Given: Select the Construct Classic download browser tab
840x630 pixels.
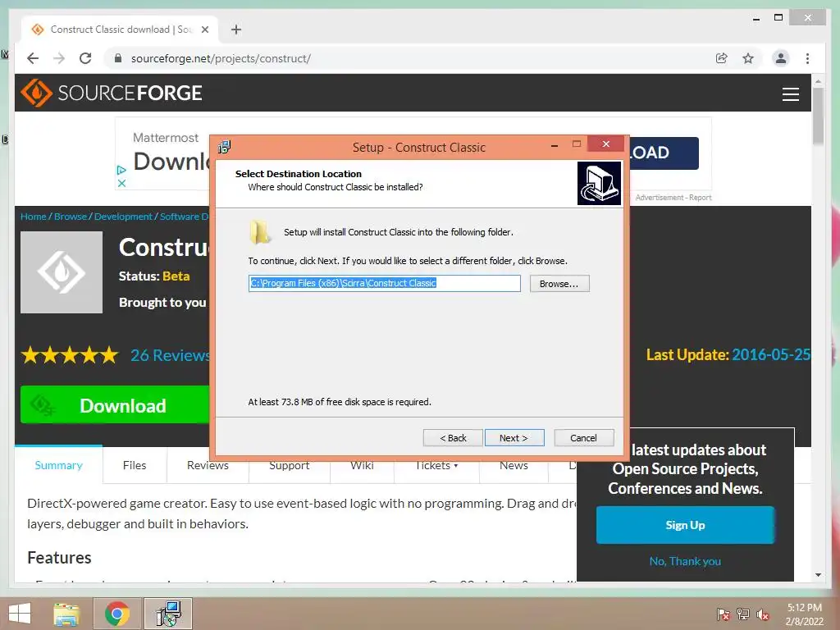Looking at the screenshot, I should pos(120,30).
